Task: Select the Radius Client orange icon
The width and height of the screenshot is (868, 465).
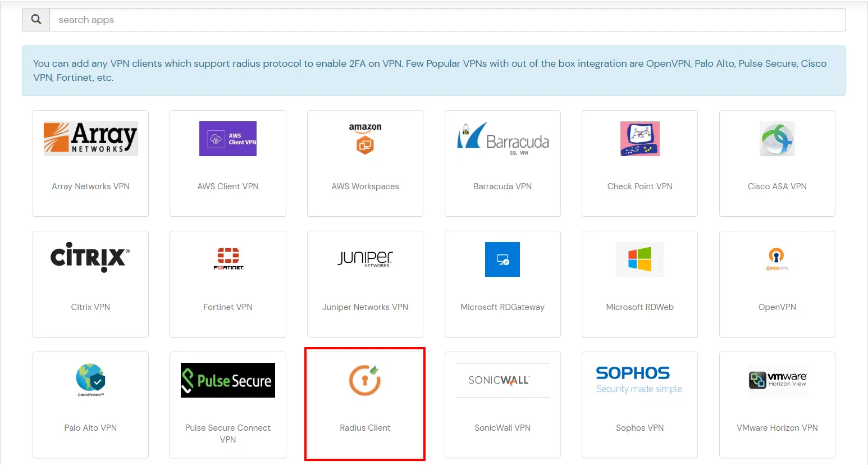Action: (365, 380)
